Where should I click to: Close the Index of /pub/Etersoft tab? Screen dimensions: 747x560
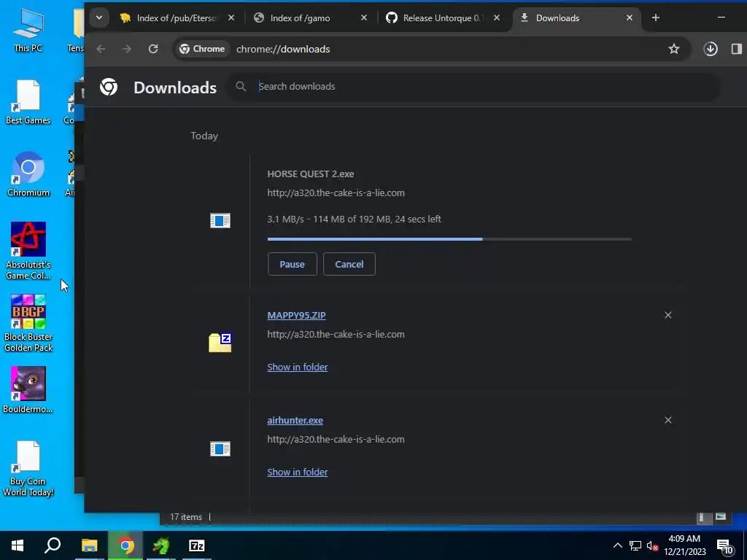pyautogui.click(x=231, y=18)
